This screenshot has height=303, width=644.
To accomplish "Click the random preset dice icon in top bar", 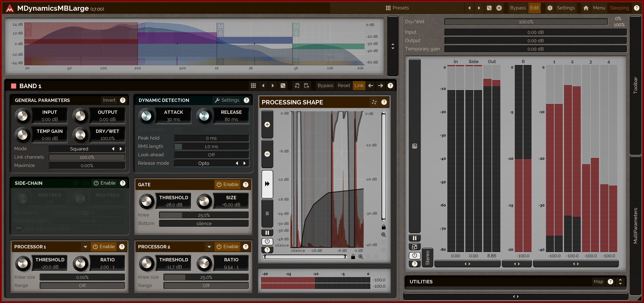I will 489,8.
